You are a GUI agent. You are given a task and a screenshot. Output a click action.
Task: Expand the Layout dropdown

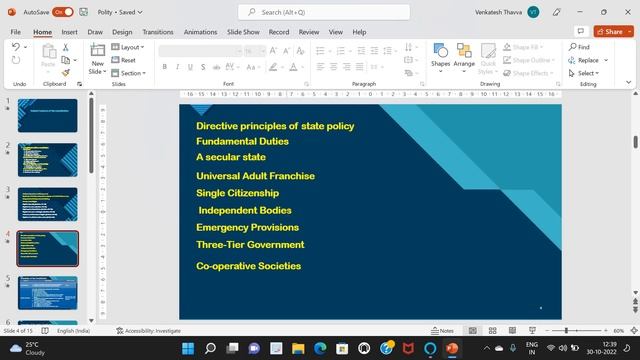(128, 47)
